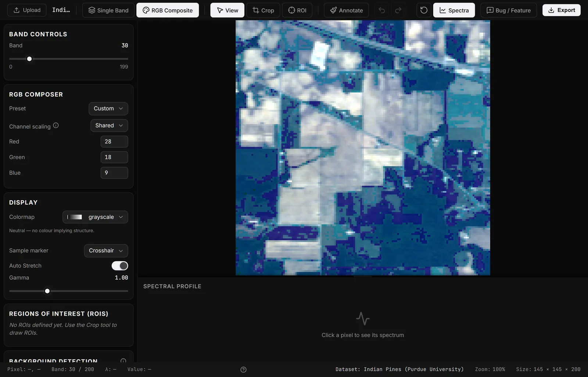The height and width of the screenshot is (377, 588).
Task: Click the dataset name tab 'Indi…'
Action: point(61,10)
